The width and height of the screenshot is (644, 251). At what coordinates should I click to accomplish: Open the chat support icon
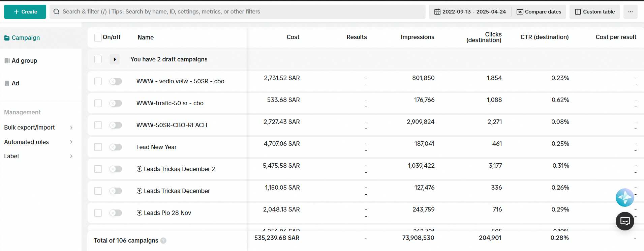(x=624, y=221)
